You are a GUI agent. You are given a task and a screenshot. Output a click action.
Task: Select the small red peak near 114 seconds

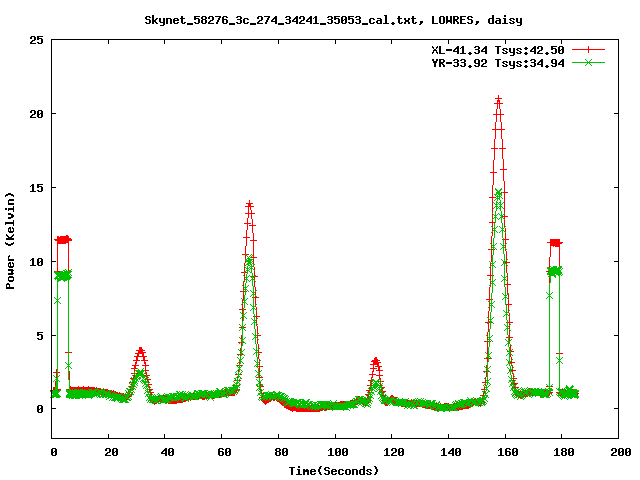[375, 360]
